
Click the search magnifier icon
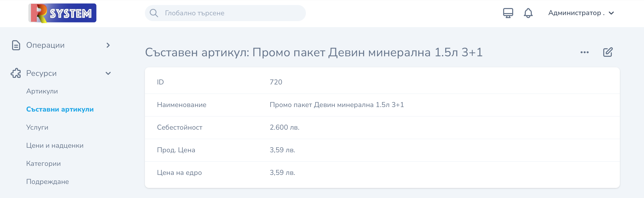[154, 13]
